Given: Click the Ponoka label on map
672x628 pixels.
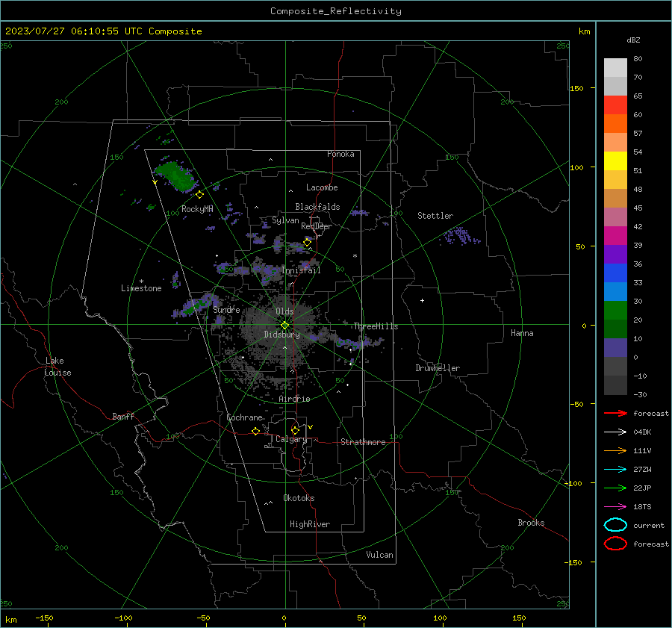Looking at the screenshot, I should (340, 154).
